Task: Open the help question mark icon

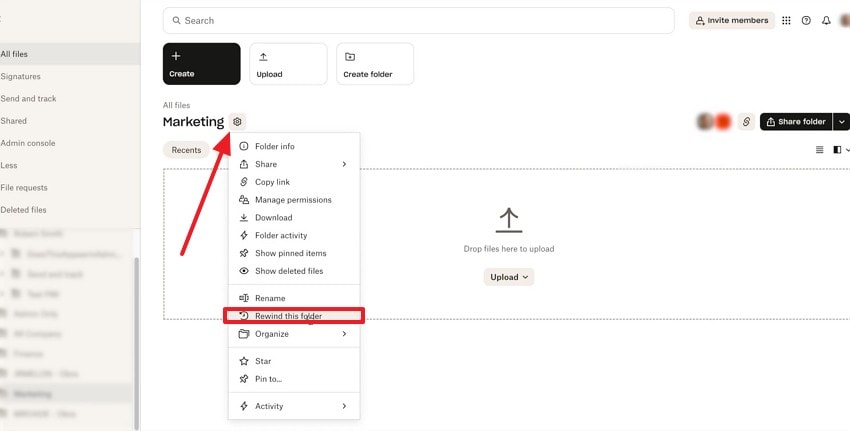Action: pyautogui.click(x=806, y=20)
